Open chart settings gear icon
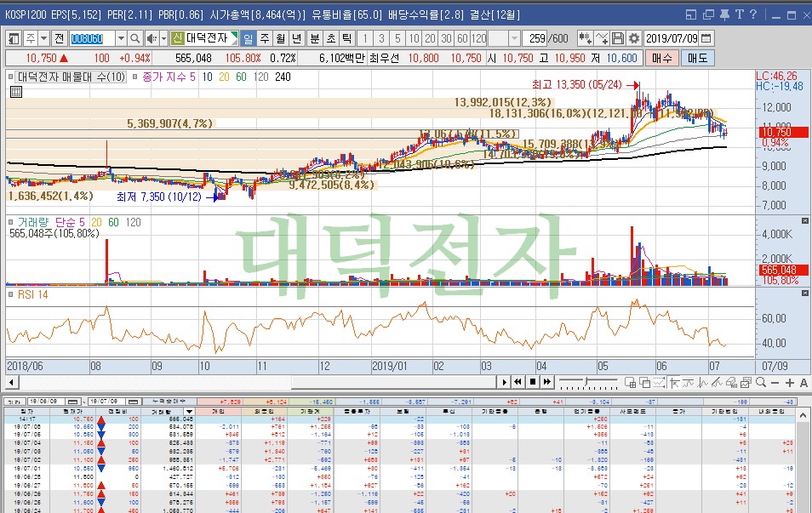This screenshot has width=812, height=513. [x=634, y=38]
